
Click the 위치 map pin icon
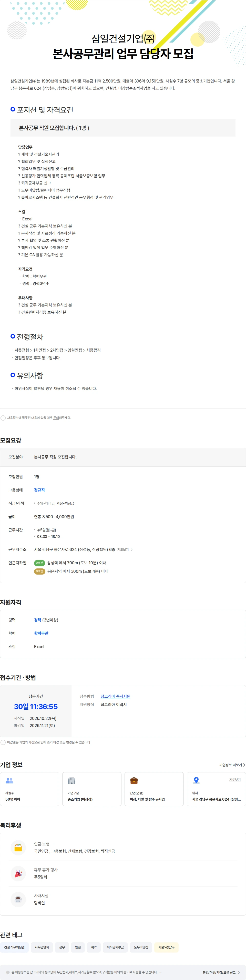pos(196,781)
